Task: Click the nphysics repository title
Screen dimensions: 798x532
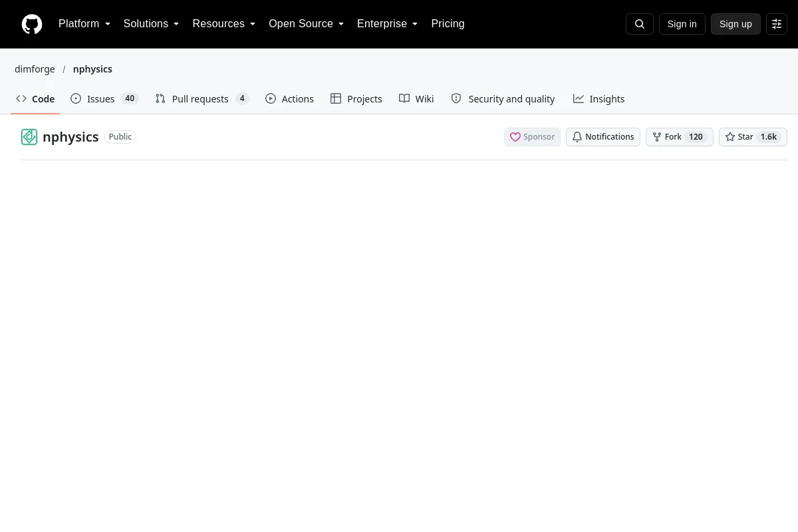Action: [x=70, y=137]
